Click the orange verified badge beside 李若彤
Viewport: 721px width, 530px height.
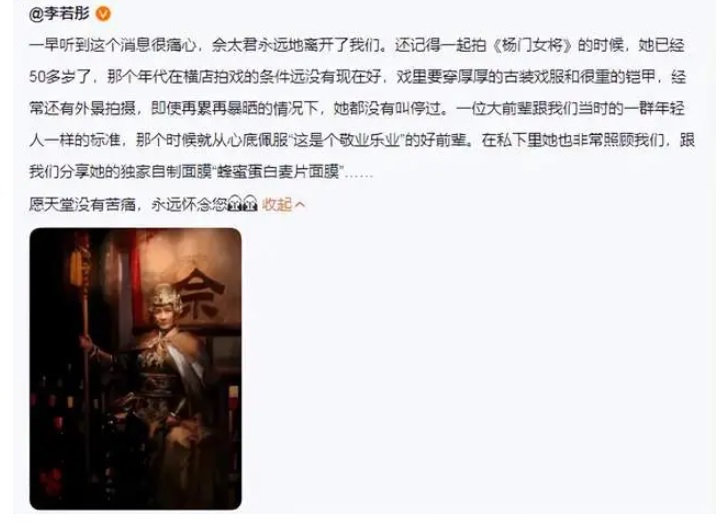pos(103,14)
